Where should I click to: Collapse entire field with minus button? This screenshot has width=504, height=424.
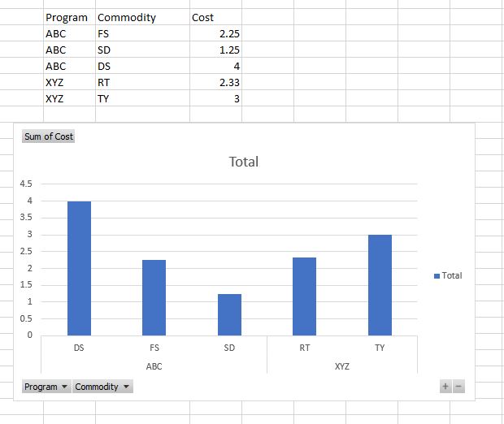point(458,386)
